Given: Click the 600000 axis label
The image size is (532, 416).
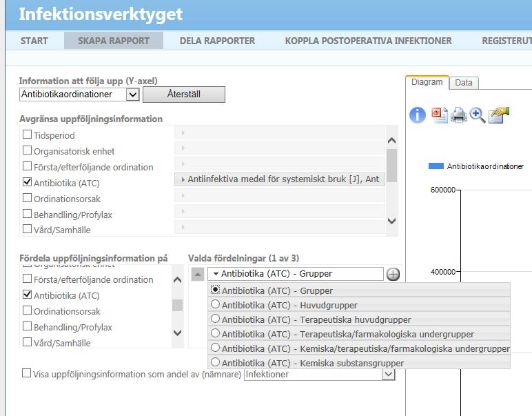Looking at the screenshot, I should [443, 190].
